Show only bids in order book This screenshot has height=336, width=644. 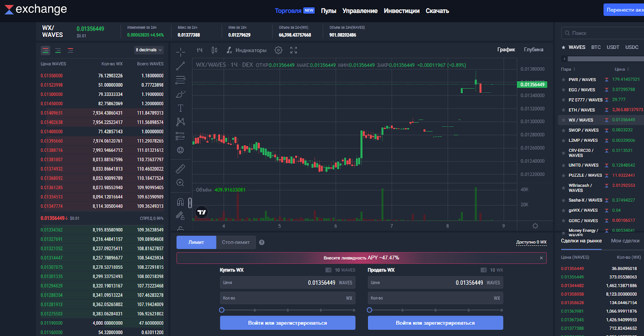[58, 51]
